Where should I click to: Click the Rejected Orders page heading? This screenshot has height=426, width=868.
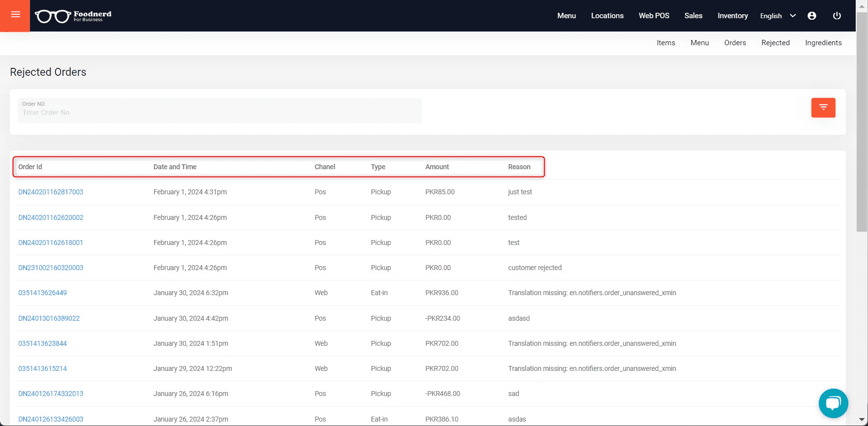point(48,72)
